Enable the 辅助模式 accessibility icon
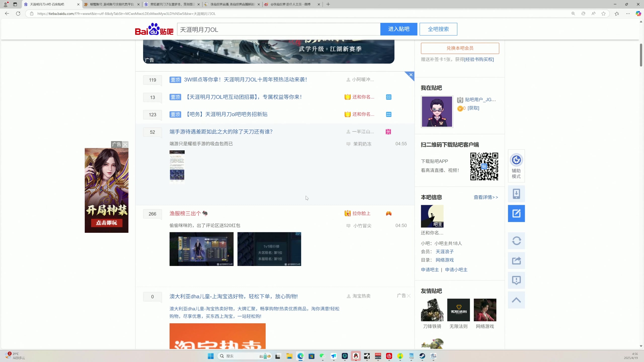Image resolution: width=644 pixels, height=362 pixels. point(516,166)
